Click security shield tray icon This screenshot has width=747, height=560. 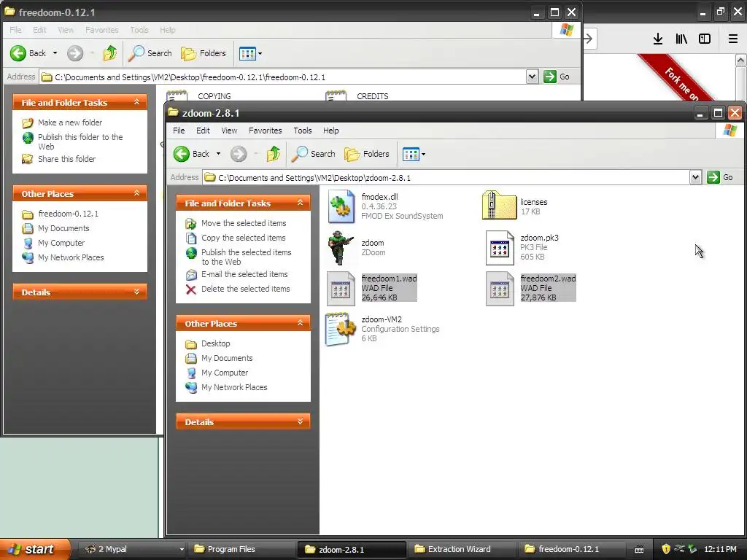pos(665,549)
